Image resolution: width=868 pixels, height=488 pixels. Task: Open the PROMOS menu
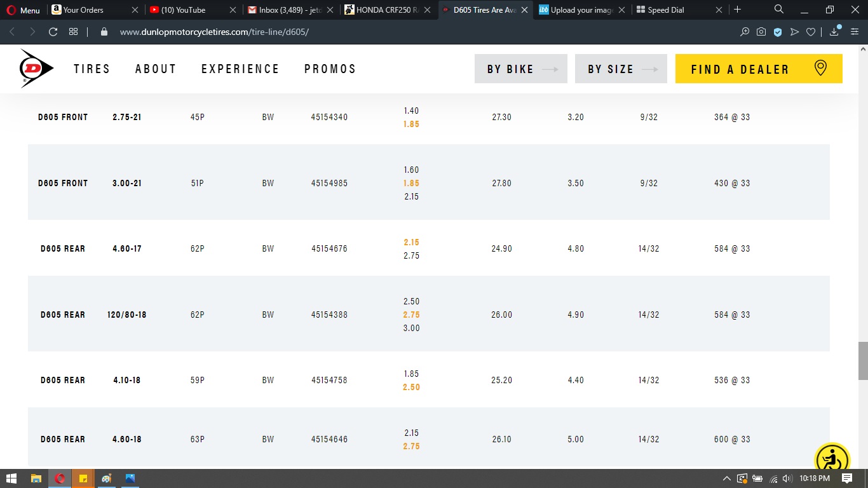click(x=330, y=69)
